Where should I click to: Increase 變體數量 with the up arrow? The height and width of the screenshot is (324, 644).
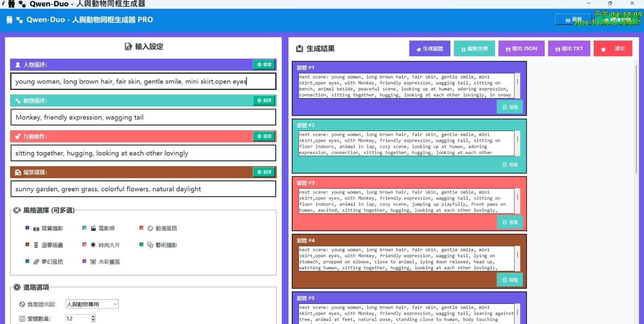tap(93, 316)
